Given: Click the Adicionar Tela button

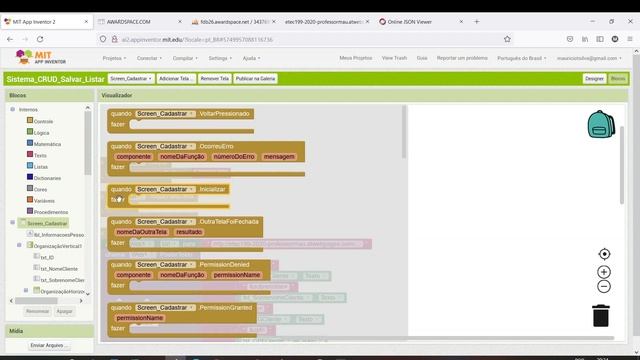Looking at the screenshot, I should pyautogui.click(x=176, y=78).
